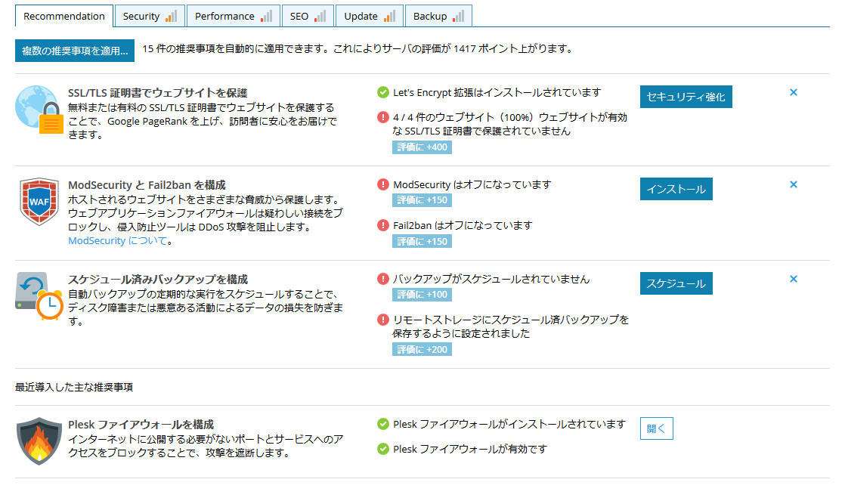Image resolution: width=845 pixels, height=504 pixels.
Task: Go to the Update tab
Action: tap(369, 16)
